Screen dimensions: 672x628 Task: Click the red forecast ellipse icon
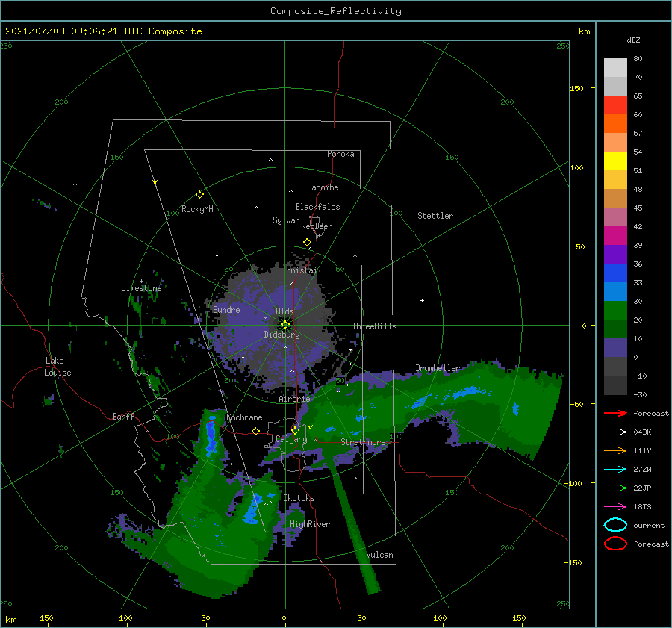(615, 544)
